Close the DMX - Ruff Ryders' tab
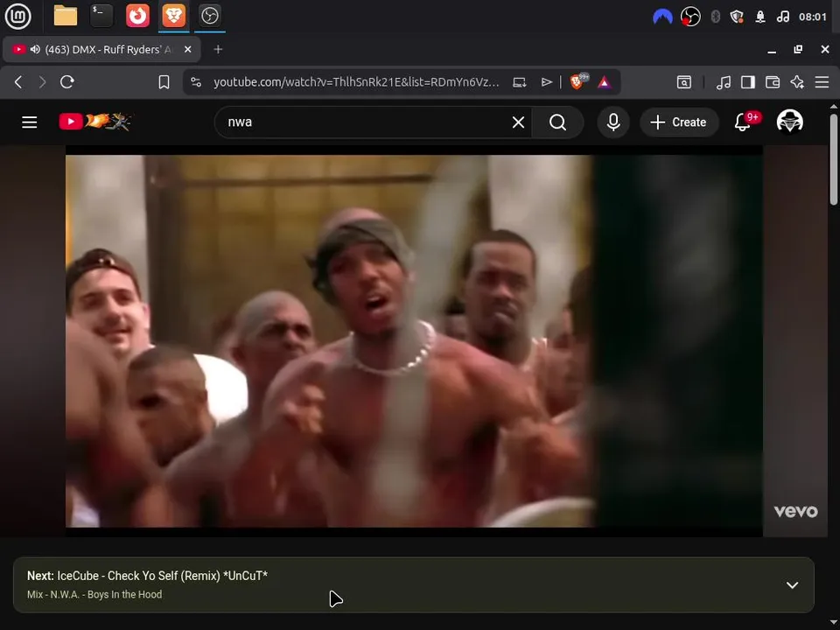840x630 pixels. [x=187, y=49]
